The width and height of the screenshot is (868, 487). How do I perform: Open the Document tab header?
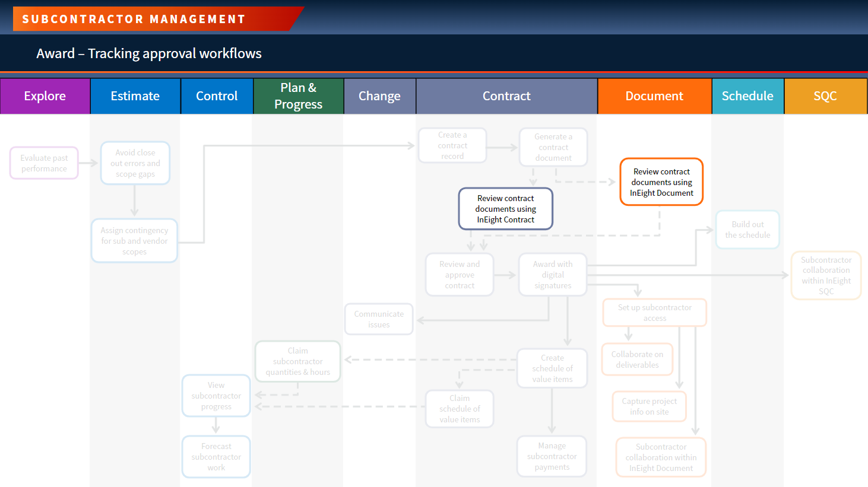tap(654, 96)
